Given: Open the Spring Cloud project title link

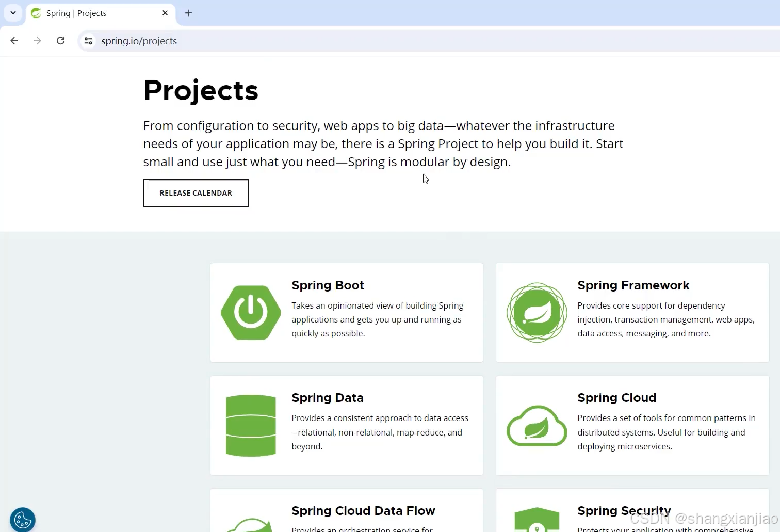Looking at the screenshot, I should click(617, 398).
